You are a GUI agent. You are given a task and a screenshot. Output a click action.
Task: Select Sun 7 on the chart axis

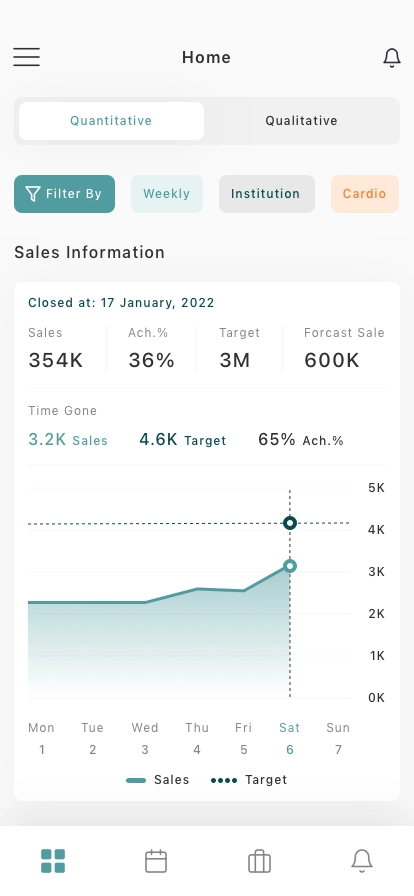coord(338,738)
